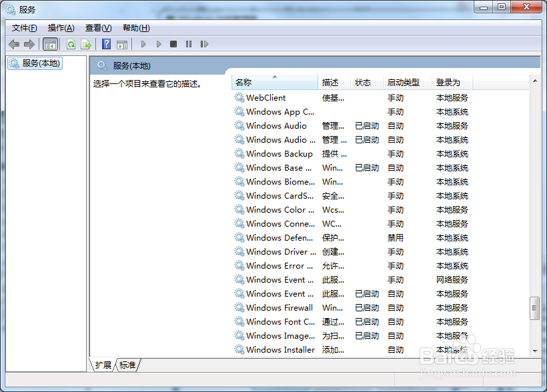
Task: Select the Windows Driver ... service
Action: (380, 251)
